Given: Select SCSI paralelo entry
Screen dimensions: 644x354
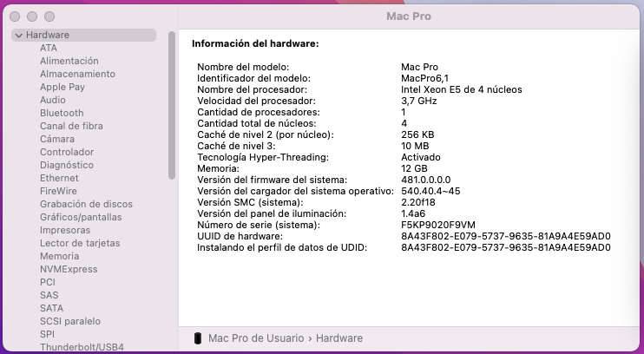Looking at the screenshot, I should coord(70,321).
